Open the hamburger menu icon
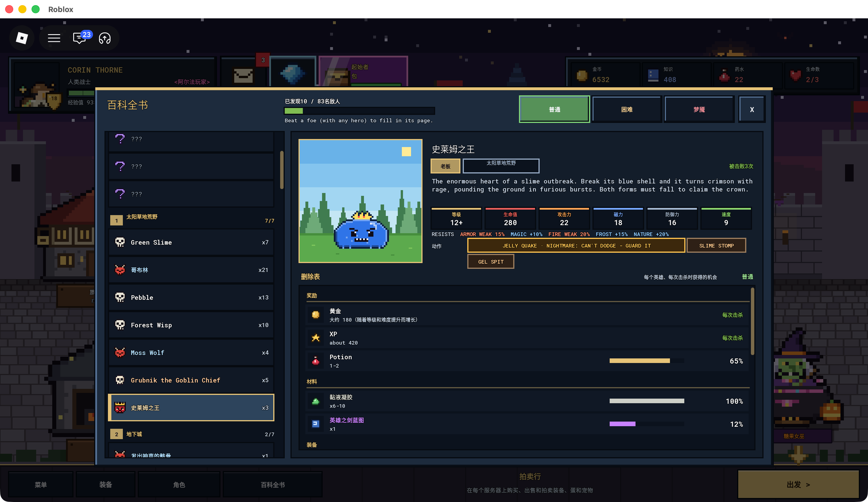The image size is (868, 502). 54,38
